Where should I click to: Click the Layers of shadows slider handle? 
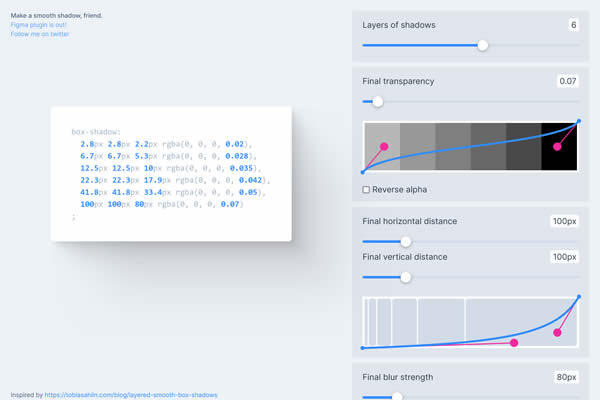[483, 45]
